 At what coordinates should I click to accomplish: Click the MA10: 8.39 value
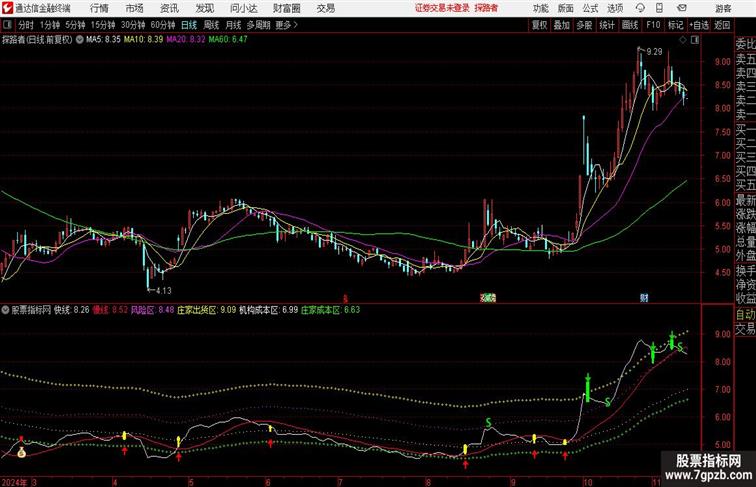(144, 40)
